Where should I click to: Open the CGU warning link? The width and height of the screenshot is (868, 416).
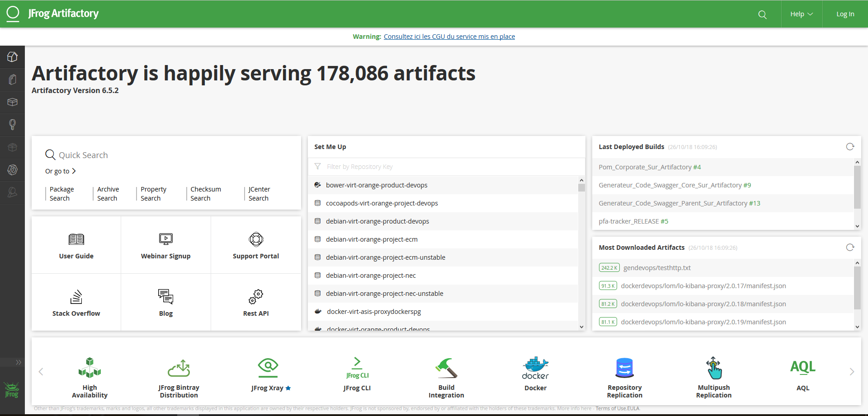pos(449,37)
